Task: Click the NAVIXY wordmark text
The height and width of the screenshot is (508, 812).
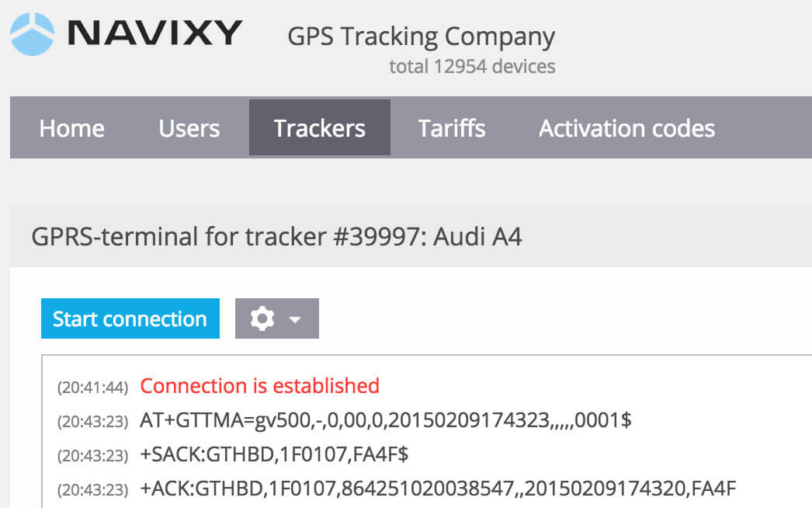Action: pyautogui.click(x=154, y=33)
